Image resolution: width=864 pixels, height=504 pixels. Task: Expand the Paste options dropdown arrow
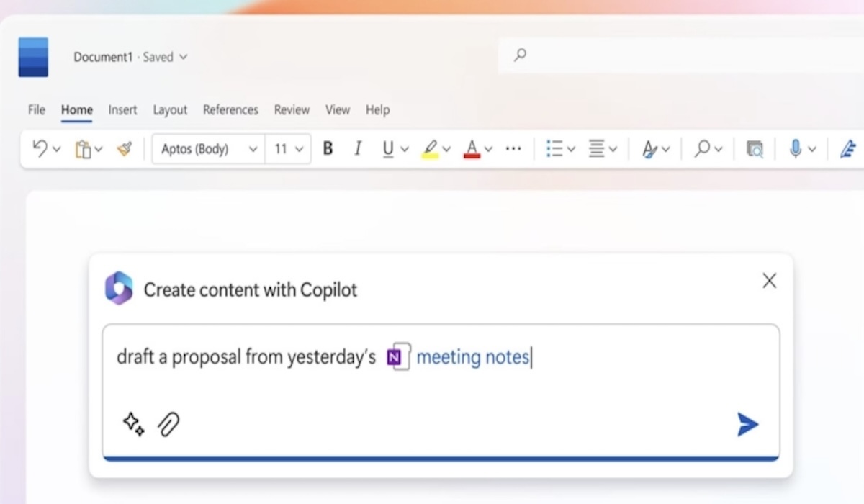[99, 150]
